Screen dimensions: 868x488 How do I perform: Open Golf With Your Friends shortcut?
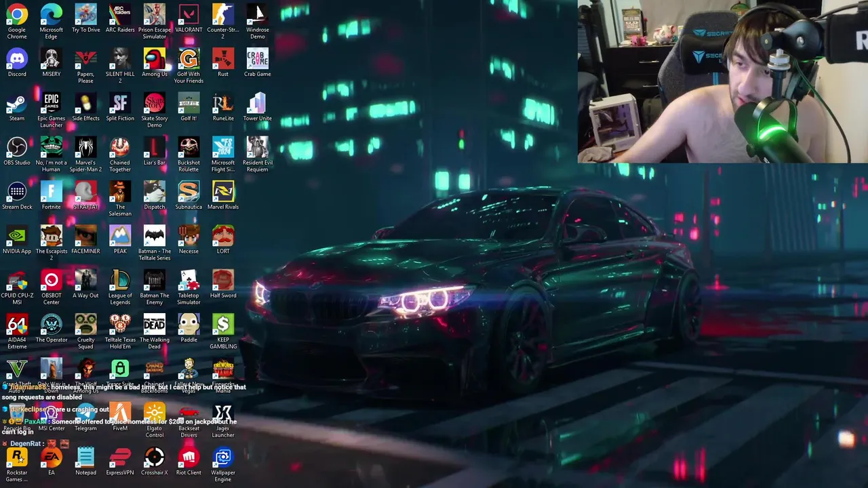[x=189, y=58]
